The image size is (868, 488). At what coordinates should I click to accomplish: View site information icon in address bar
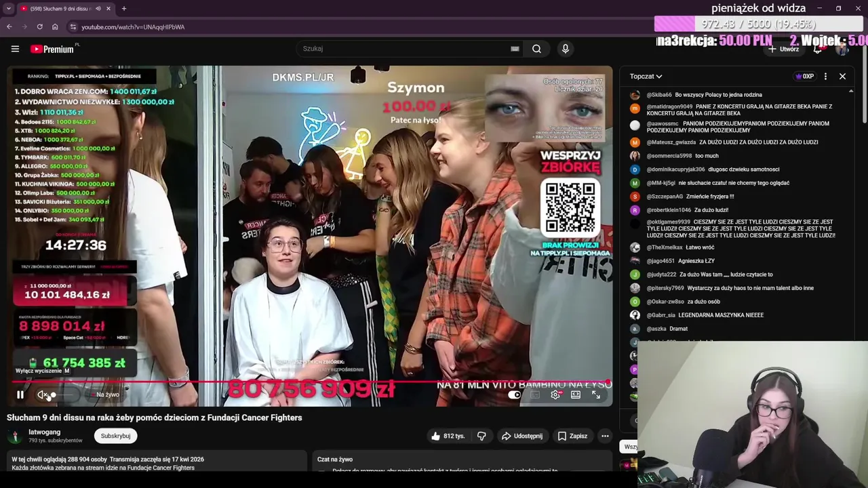pyautogui.click(x=73, y=26)
